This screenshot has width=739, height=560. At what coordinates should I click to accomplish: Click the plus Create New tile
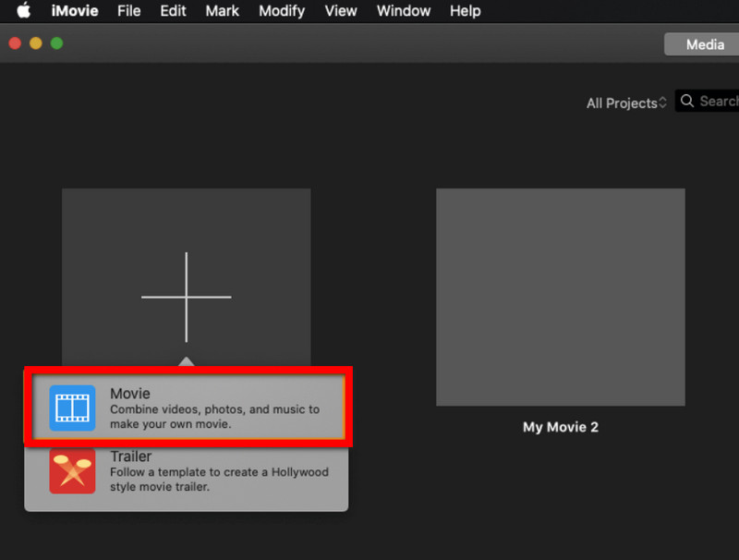pyautogui.click(x=187, y=278)
